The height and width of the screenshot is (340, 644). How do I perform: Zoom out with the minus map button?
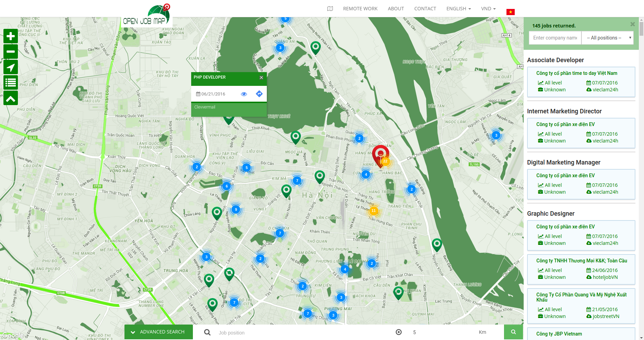tap(11, 52)
